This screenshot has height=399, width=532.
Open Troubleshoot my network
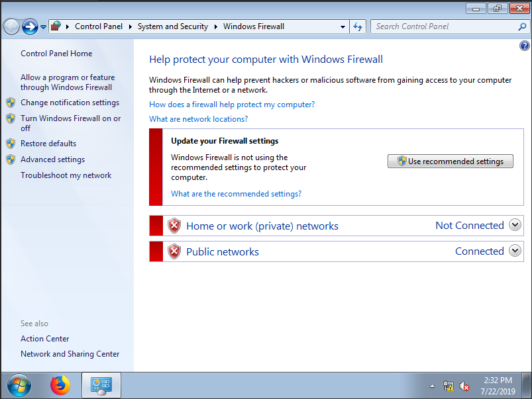tap(66, 175)
